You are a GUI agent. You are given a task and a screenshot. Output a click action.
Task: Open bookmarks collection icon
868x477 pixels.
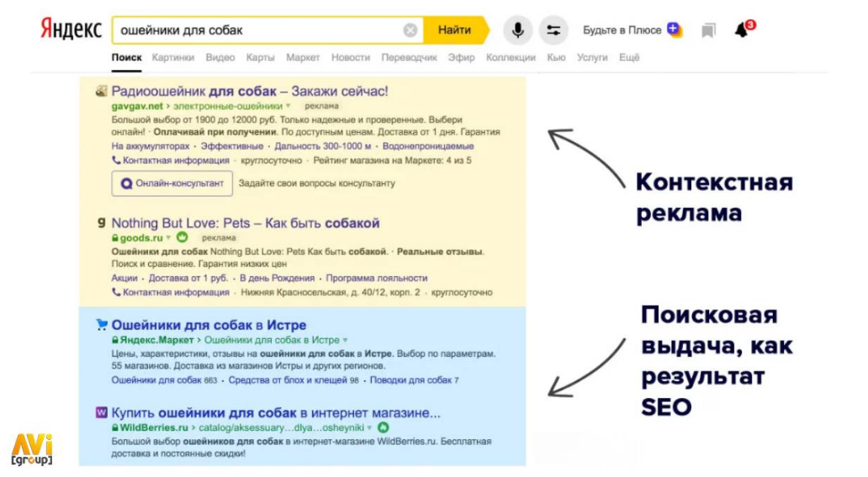pyautogui.click(x=708, y=30)
